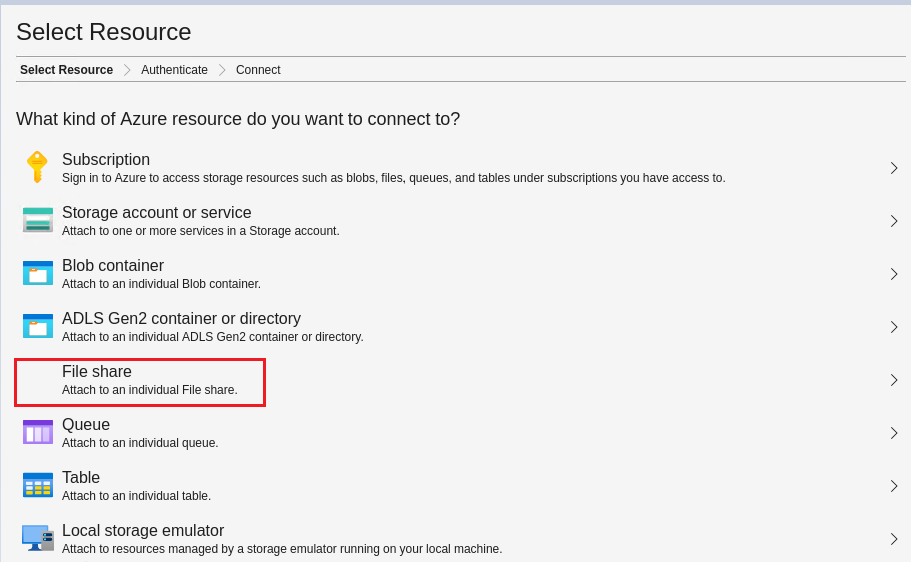Image resolution: width=912 pixels, height=562 pixels.
Task: Choose the Blob container title
Action: point(113,265)
